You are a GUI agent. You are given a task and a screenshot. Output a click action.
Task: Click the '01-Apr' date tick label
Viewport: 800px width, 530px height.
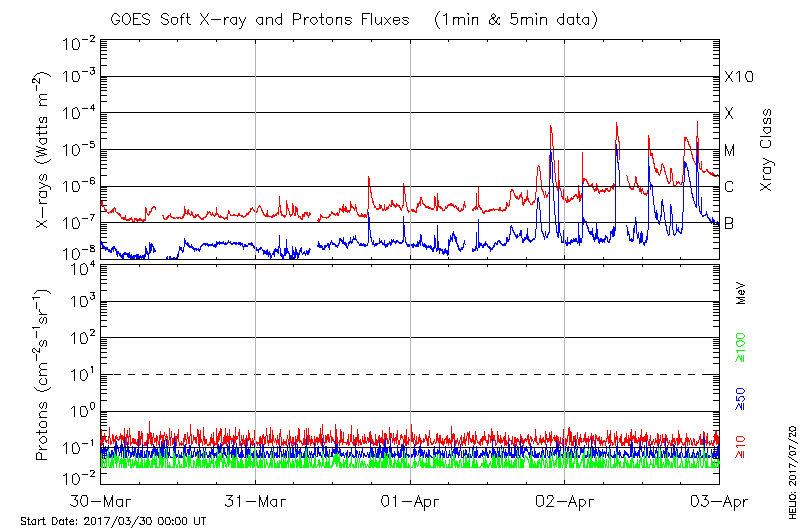pyautogui.click(x=410, y=502)
